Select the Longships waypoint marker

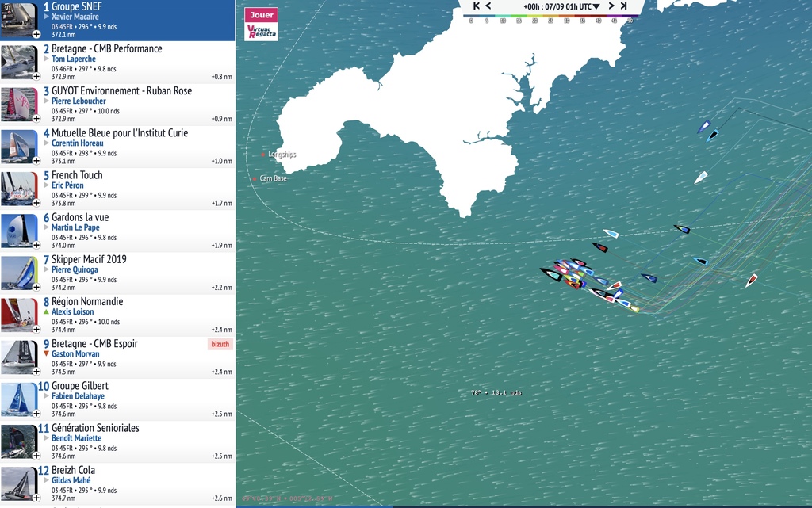click(263, 155)
